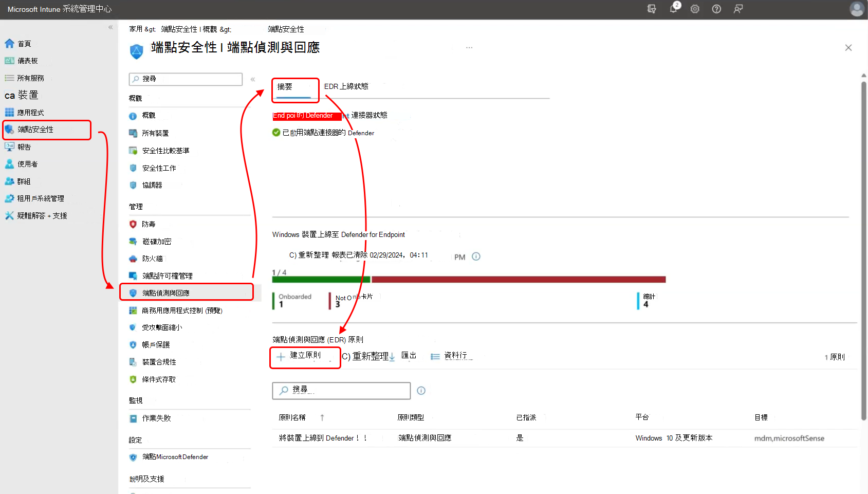Click the help question mark icon
This screenshot has height=494, width=868.
point(716,9)
